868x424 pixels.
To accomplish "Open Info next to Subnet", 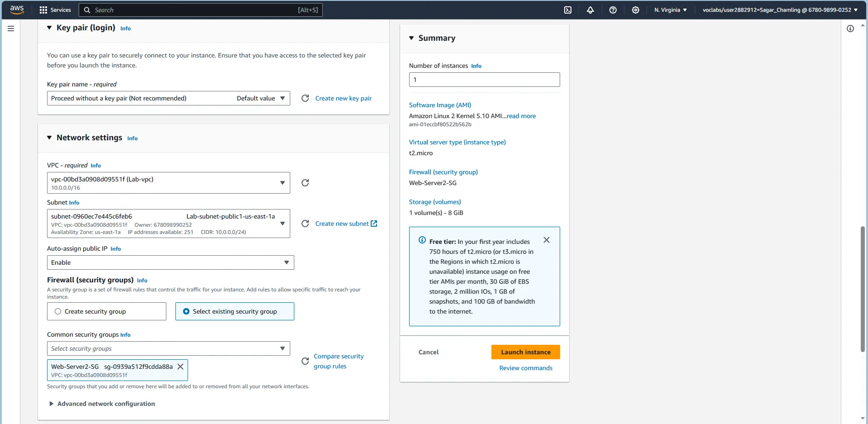I will [x=74, y=203].
